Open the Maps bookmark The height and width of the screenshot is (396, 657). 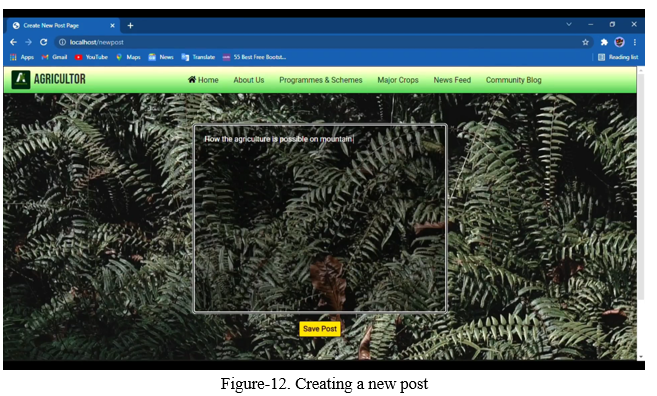[x=128, y=57]
